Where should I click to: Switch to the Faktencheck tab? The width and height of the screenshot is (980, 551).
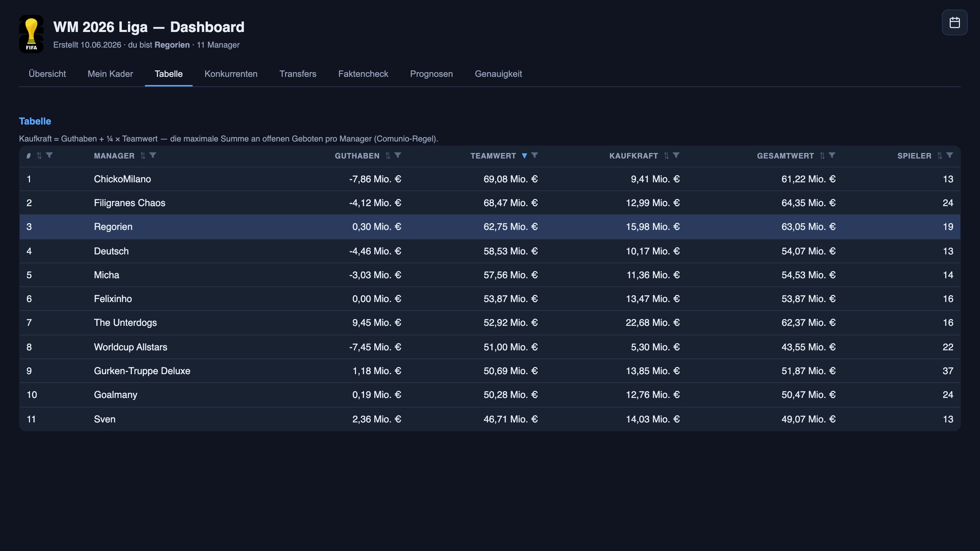(x=363, y=74)
